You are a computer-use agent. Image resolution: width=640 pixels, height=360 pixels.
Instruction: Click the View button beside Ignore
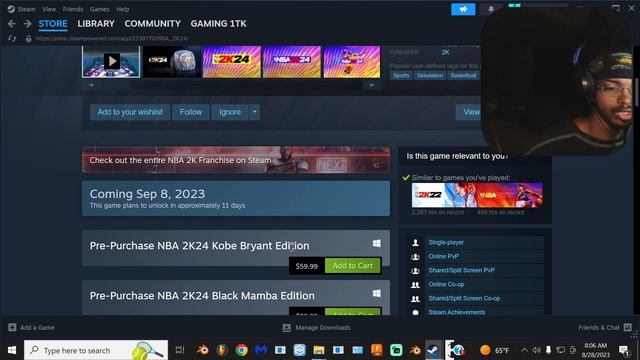pyautogui.click(x=469, y=112)
